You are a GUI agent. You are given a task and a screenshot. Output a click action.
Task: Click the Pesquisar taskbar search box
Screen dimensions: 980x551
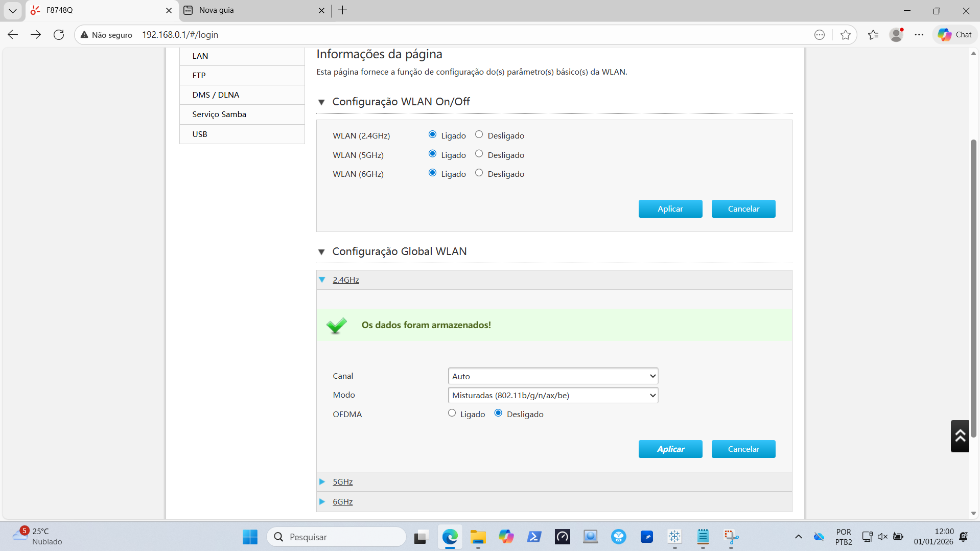(337, 537)
